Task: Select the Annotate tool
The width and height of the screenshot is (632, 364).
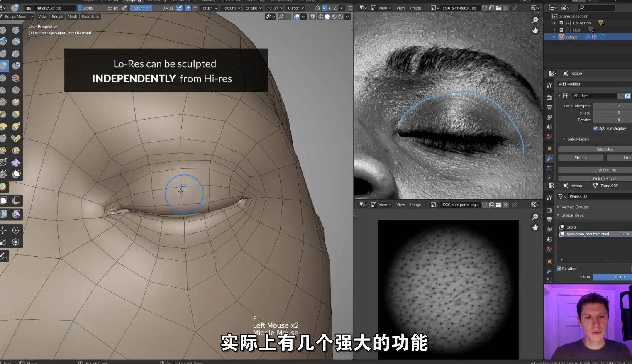Action: 3,257
